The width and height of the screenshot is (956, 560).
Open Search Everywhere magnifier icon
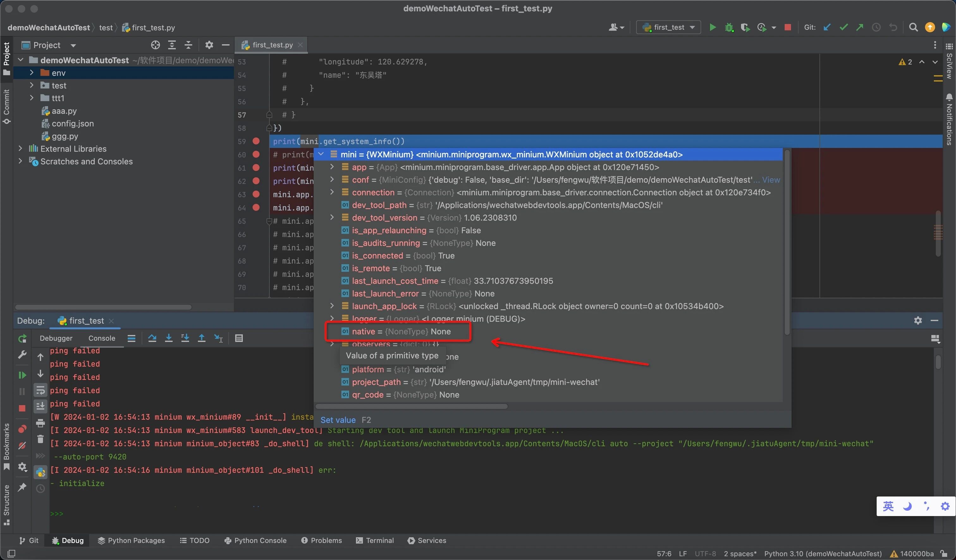[913, 27]
